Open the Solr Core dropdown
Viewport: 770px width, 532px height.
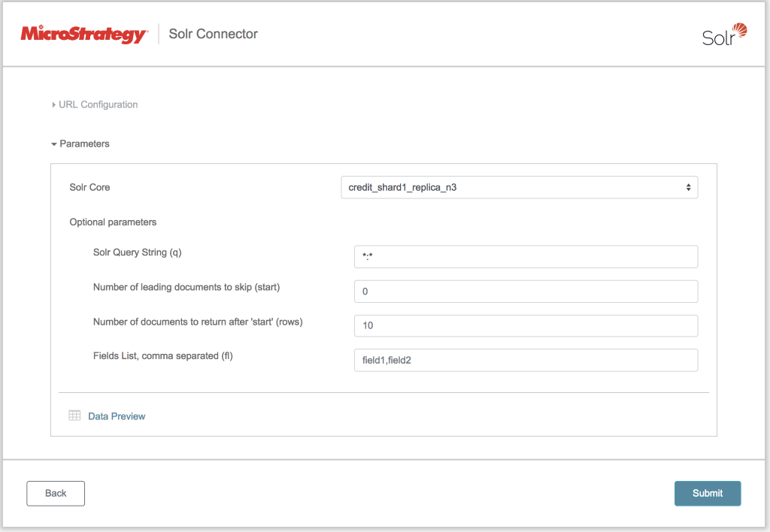[x=519, y=187]
